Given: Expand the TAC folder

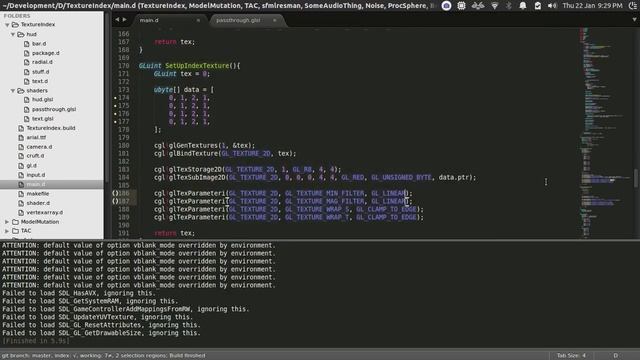Looking at the screenshot, I should (7, 231).
